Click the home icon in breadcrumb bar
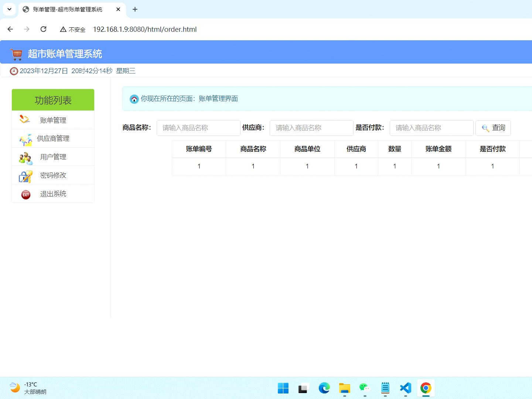Screen dimensions: 532x399 [x=134, y=99]
